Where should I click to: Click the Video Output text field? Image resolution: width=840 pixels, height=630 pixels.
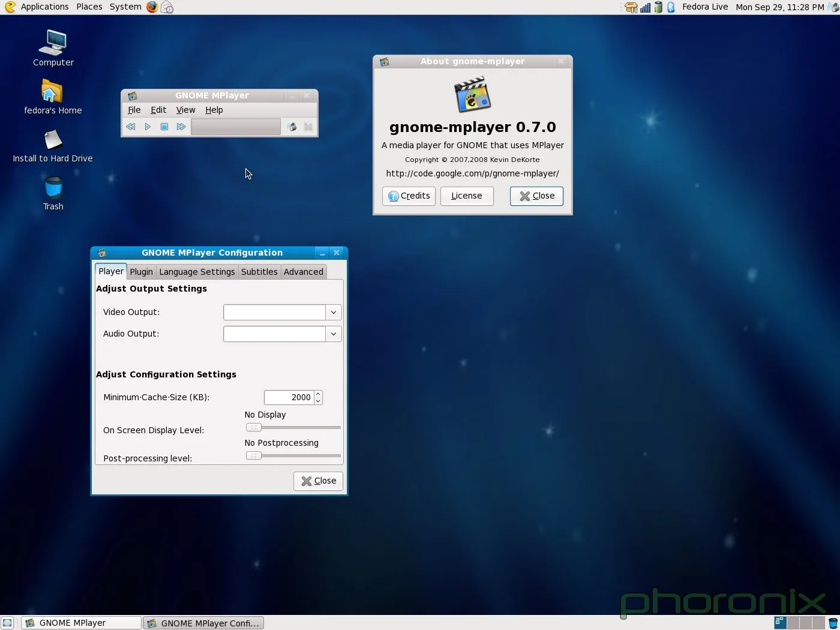pyautogui.click(x=274, y=312)
